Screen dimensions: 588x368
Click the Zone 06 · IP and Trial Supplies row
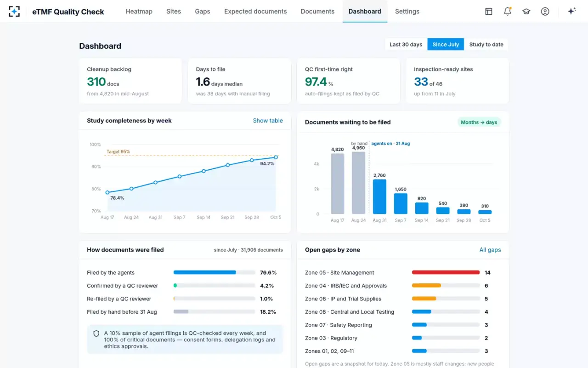tap(403, 299)
